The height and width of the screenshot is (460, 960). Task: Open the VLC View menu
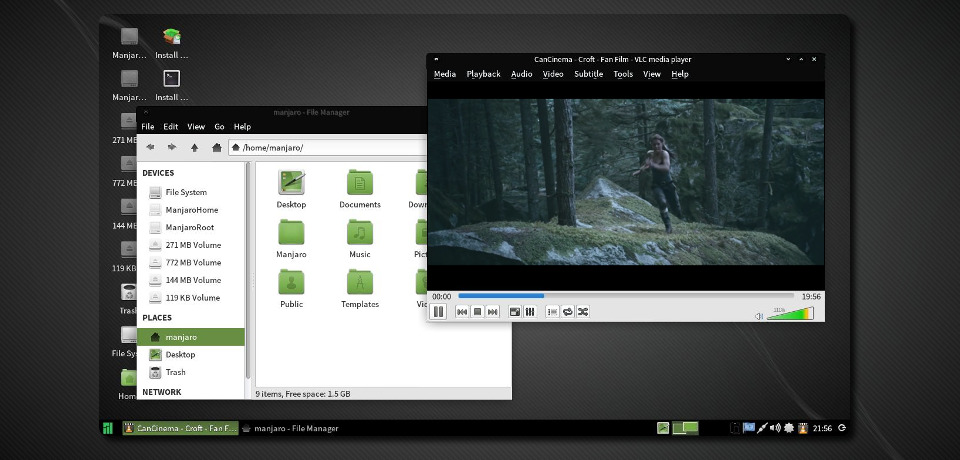click(x=652, y=74)
